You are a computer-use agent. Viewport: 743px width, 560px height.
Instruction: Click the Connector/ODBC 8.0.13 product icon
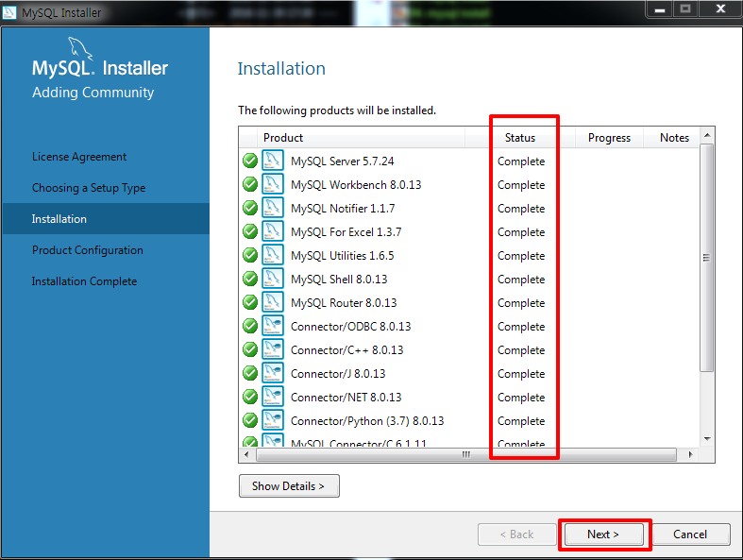tap(273, 326)
